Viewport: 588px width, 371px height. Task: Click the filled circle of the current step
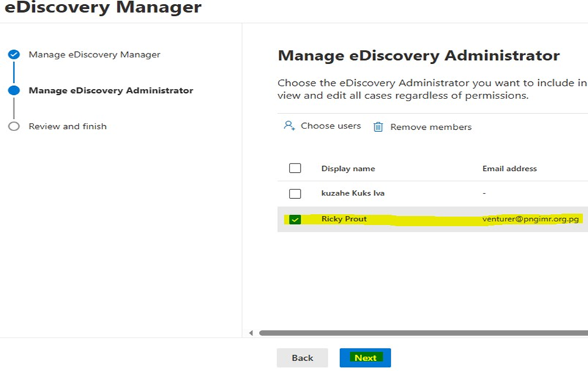point(14,90)
